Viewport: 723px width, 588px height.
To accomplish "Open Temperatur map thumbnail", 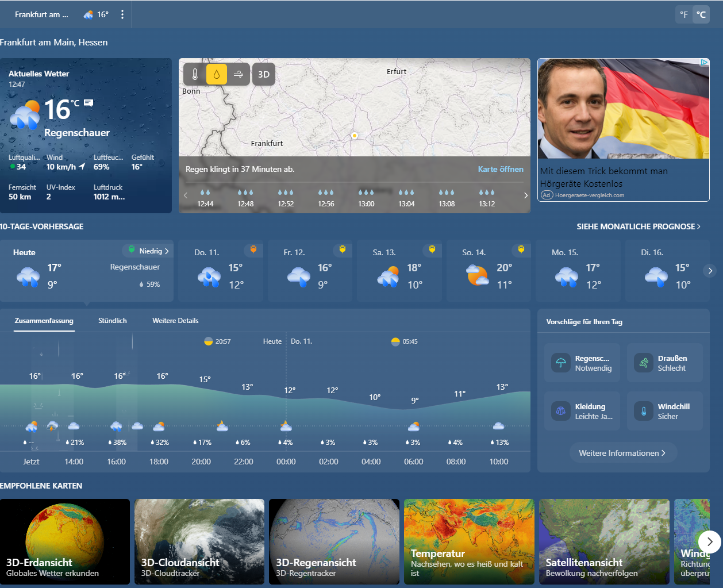I will pyautogui.click(x=469, y=541).
